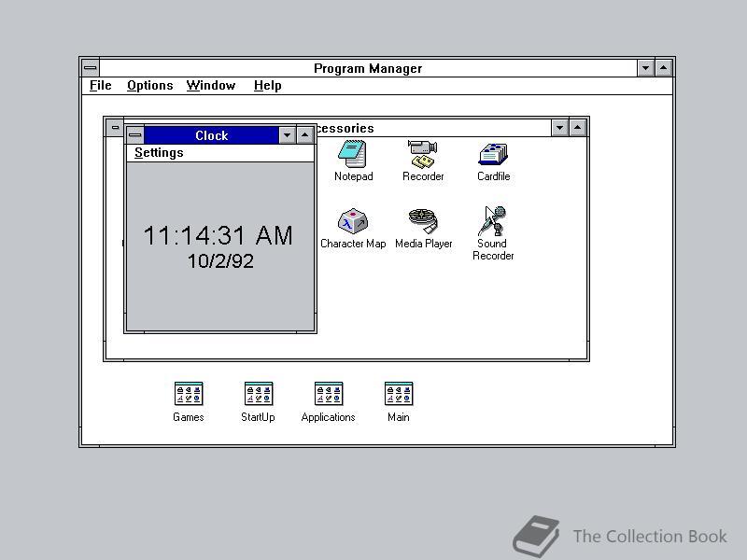
Task: Click the 11:14:31 AM time display
Action: pos(218,236)
